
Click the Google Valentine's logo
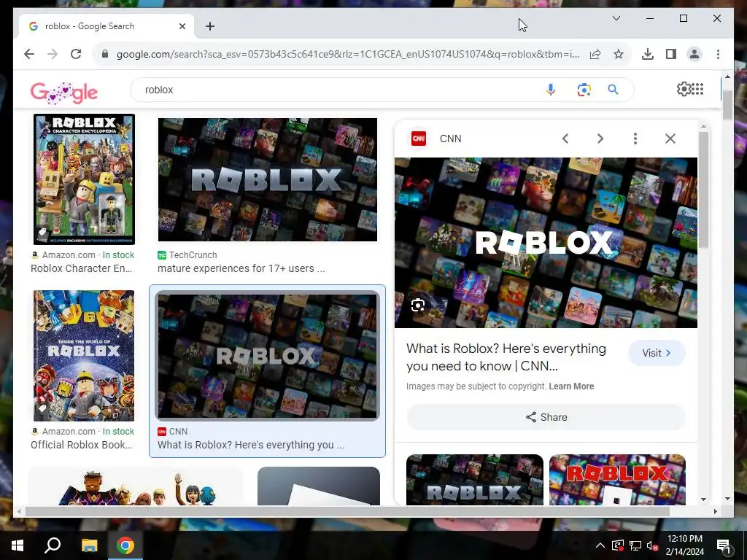click(64, 93)
